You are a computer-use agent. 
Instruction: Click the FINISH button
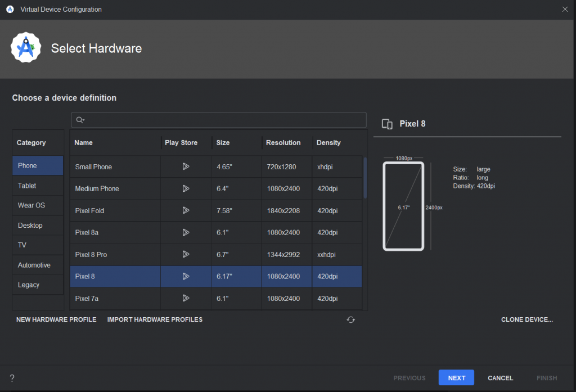[547, 378]
